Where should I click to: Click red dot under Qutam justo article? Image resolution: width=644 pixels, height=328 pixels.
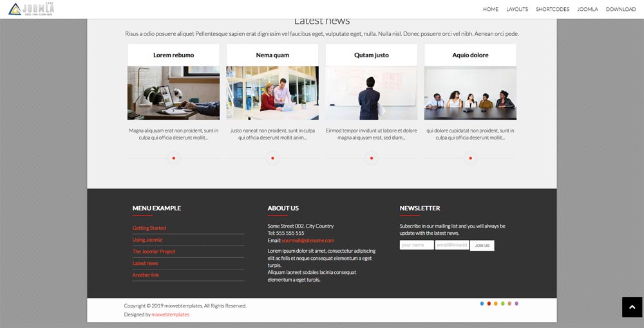[x=372, y=158]
